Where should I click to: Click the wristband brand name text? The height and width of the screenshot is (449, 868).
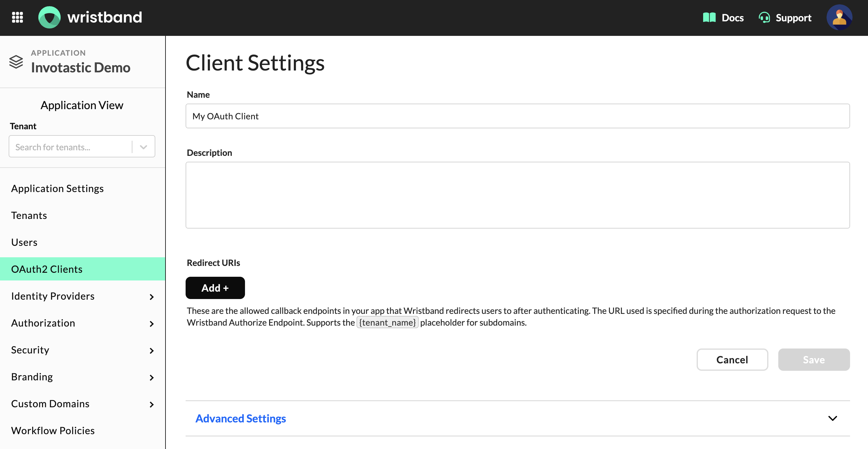[105, 17]
